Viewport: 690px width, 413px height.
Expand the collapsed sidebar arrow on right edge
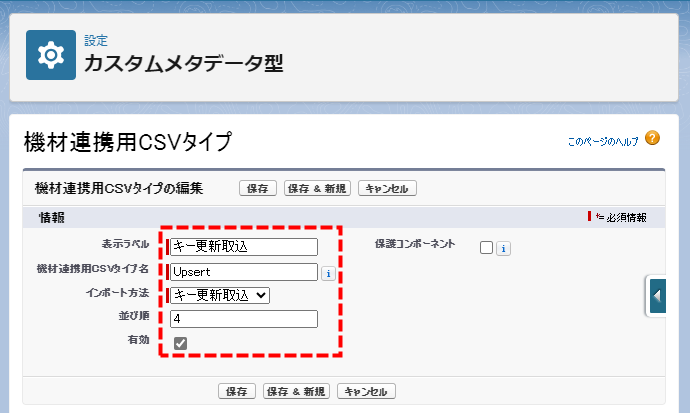tap(657, 296)
